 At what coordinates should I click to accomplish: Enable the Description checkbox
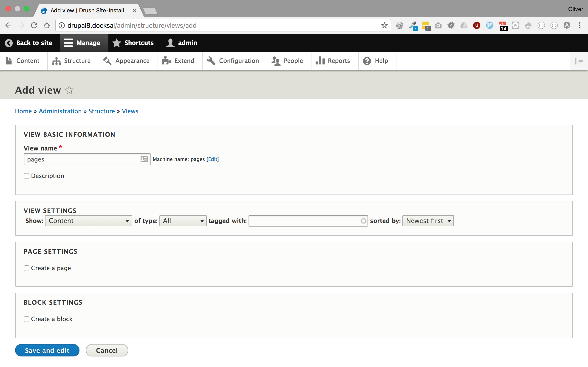26,176
